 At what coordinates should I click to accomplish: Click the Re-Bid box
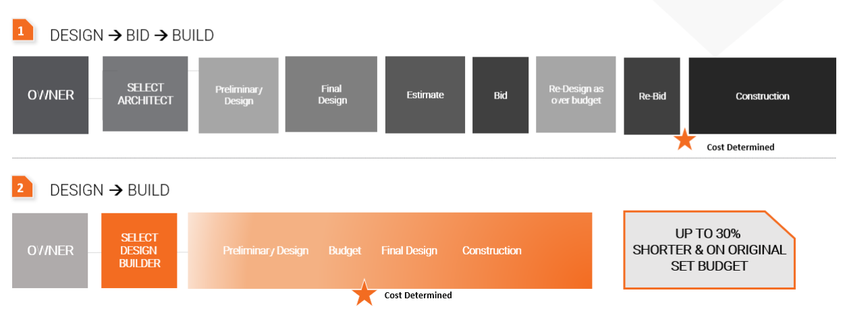point(652,96)
